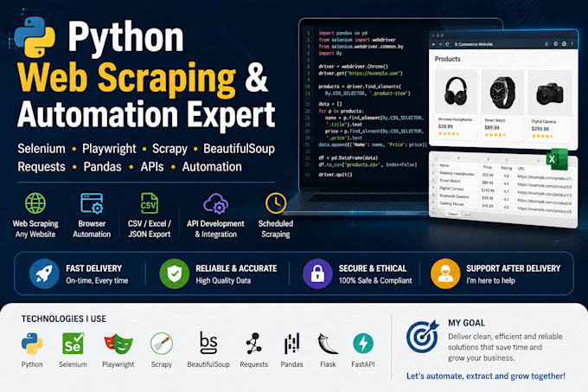Click the 'CSV / Excel / JSON Export' label
The height and width of the screenshot is (392, 588).
[150, 228]
